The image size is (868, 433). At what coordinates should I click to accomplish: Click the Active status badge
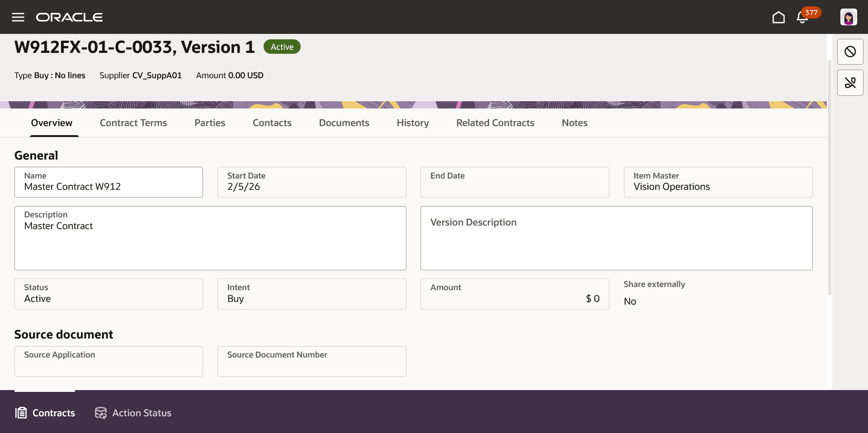pos(282,47)
